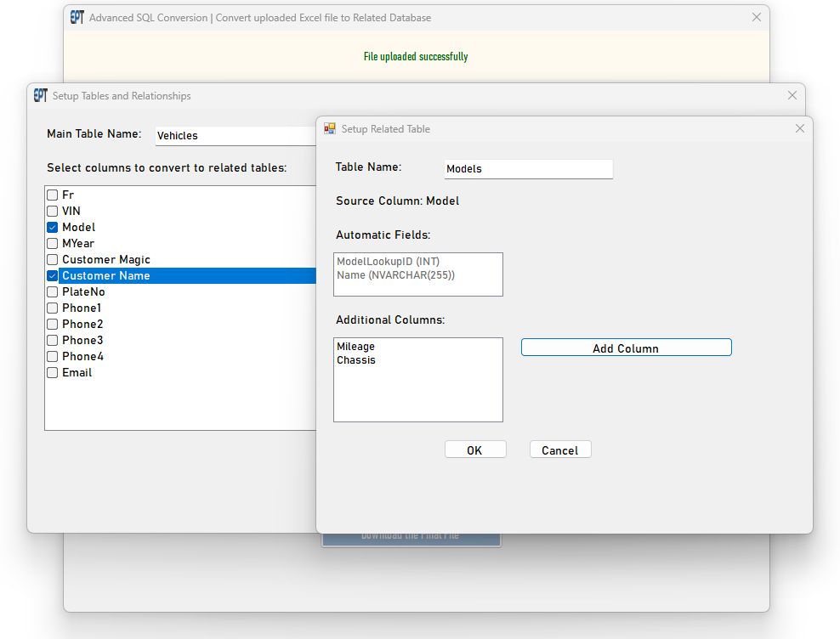
Task: Check the MYear checkbox
Action: 53,243
